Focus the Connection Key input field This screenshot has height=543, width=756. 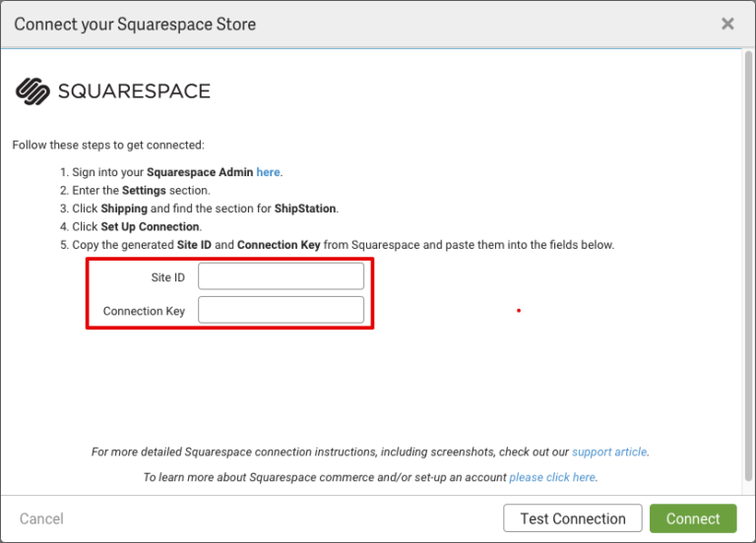281,310
